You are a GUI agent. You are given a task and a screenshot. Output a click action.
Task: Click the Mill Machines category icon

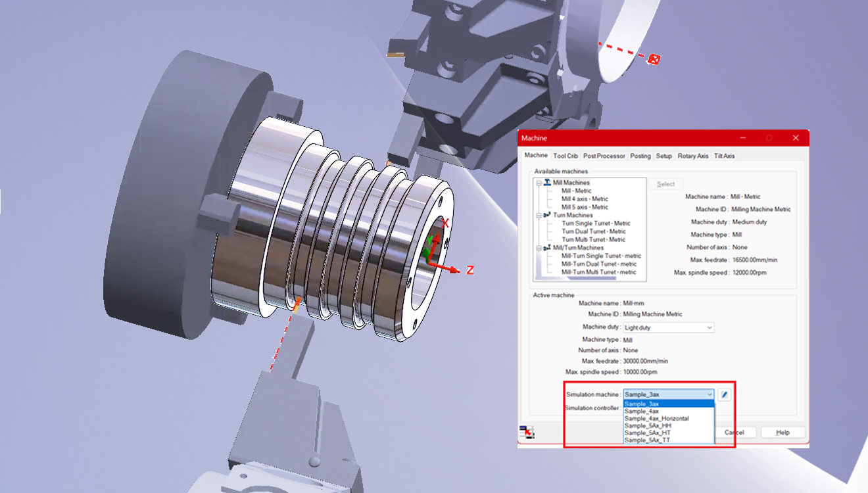(547, 182)
